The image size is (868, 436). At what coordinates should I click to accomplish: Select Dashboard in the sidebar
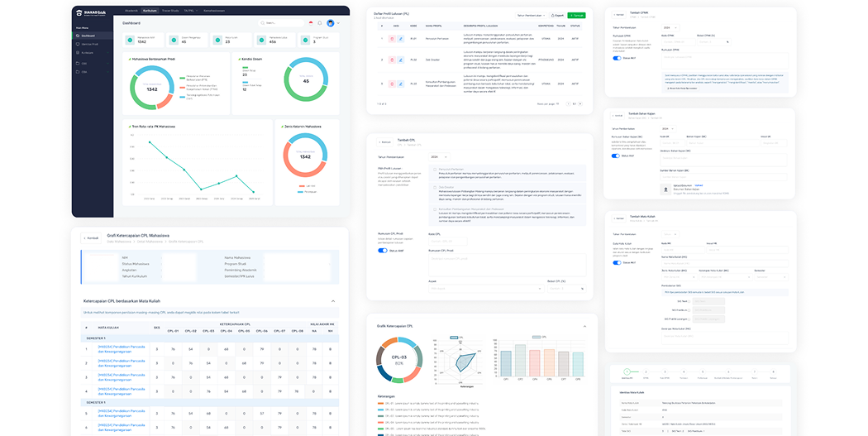pos(93,36)
